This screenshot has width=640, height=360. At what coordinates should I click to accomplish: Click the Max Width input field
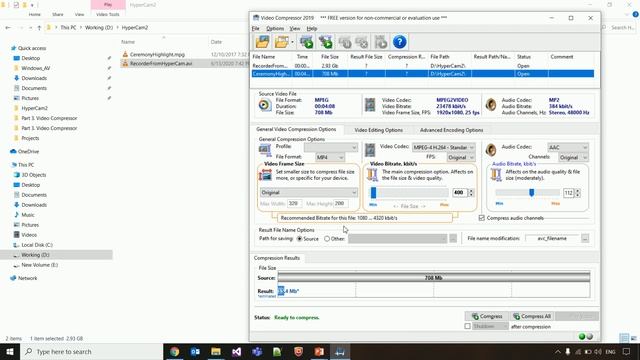[x=294, y=203]
